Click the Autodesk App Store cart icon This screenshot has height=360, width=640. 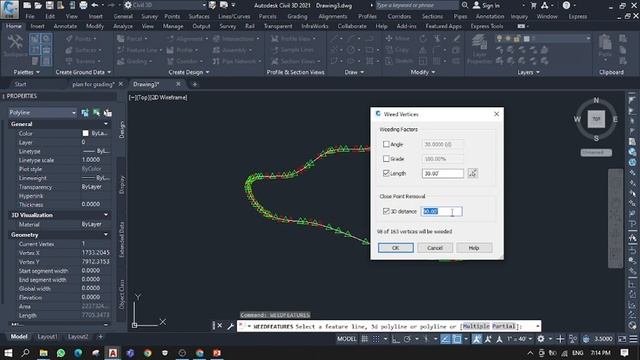[533, 5]
